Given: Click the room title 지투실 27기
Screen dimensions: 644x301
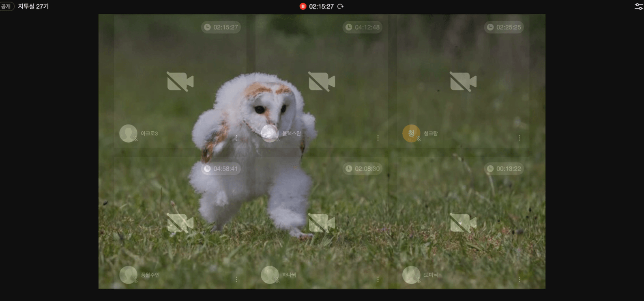Looking at the screenshot, I should (33, 6).
